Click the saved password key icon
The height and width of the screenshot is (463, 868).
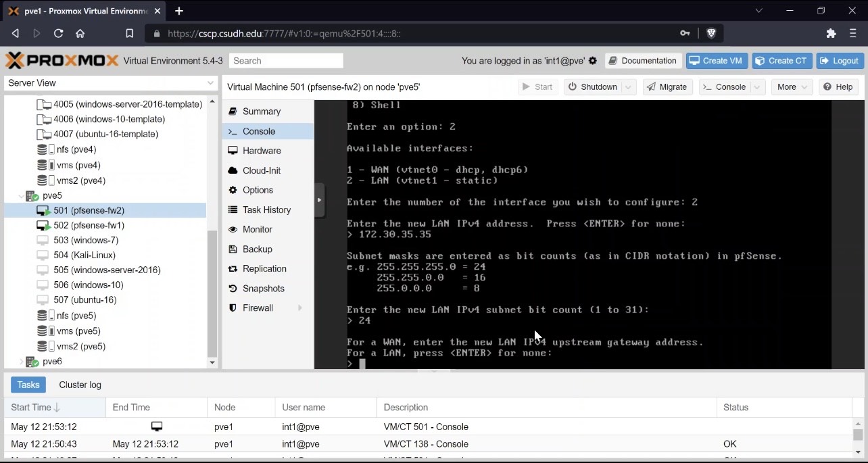tap(685, 33)
